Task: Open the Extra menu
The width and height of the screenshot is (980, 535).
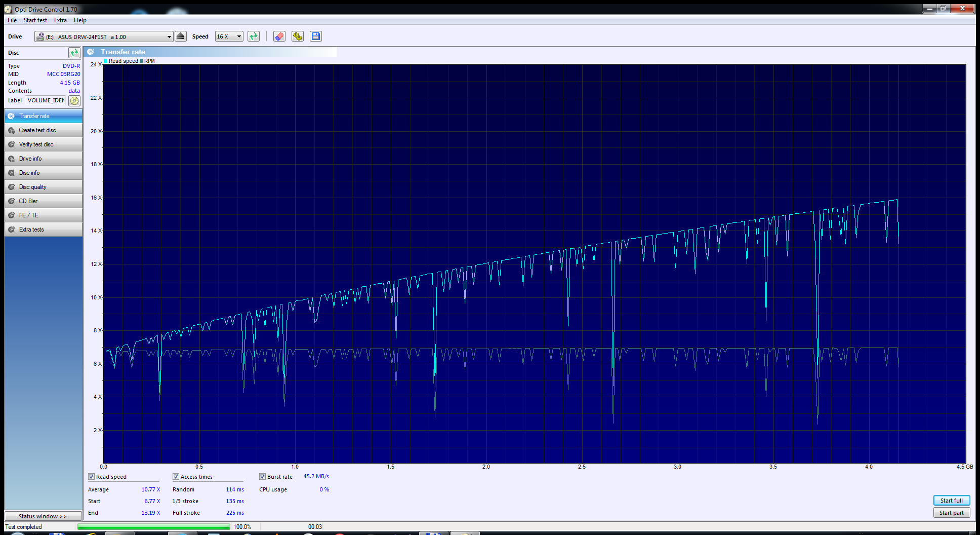Action: click(x=60, y=20)
